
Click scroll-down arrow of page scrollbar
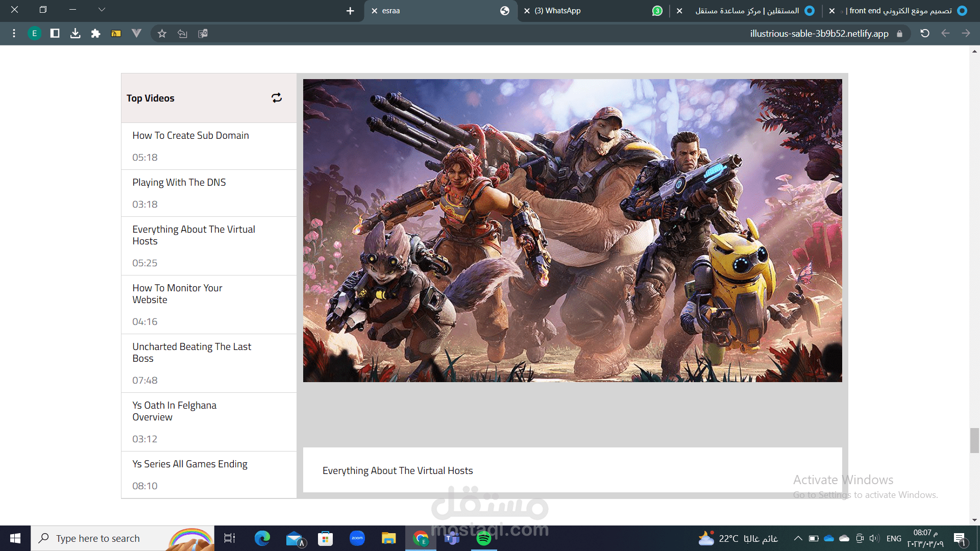[x=974, y=520]
